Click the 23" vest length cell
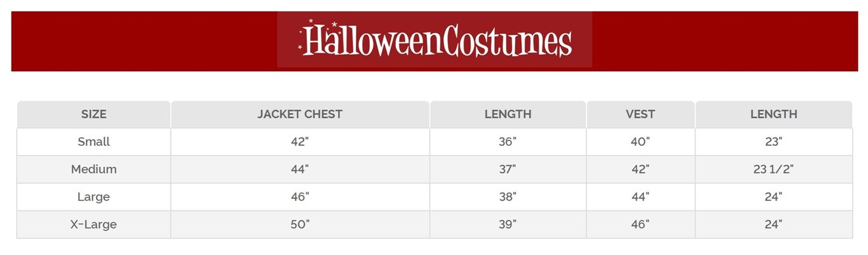The image size is (868, 255). point(773,142)
